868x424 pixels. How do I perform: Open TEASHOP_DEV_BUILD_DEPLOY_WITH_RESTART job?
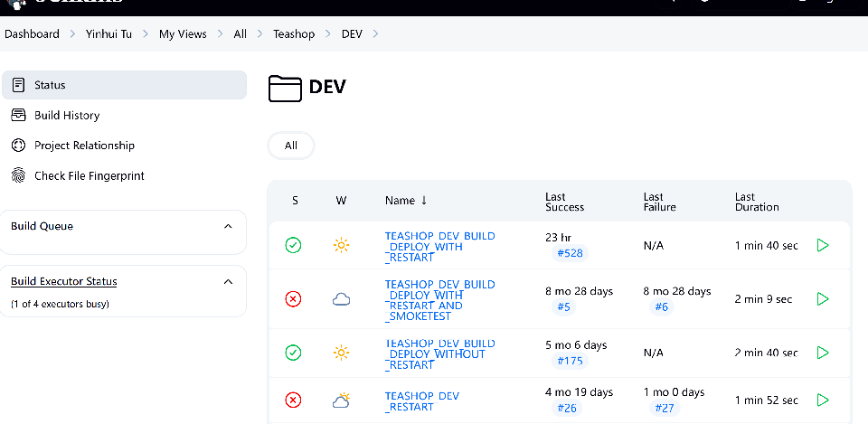tap(440, 246)
